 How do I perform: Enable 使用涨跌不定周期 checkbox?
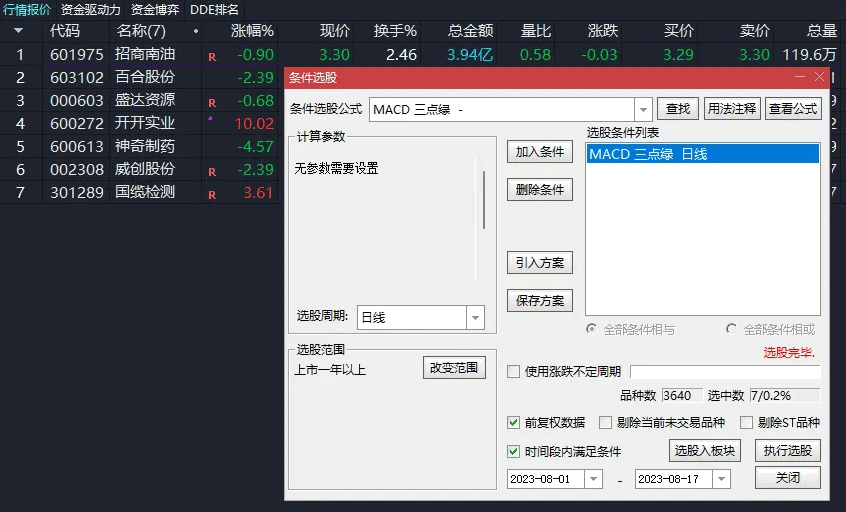(x=513, y=372)
